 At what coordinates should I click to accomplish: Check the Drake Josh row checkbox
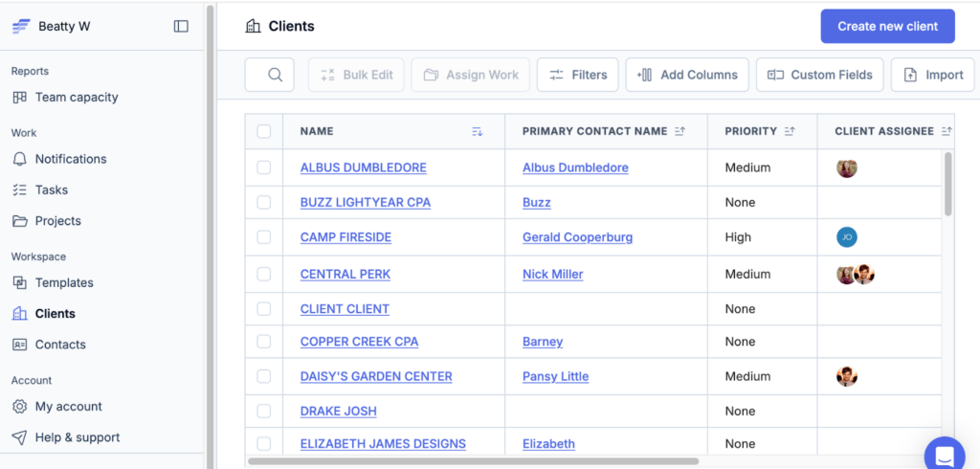[x=264, y=411]
